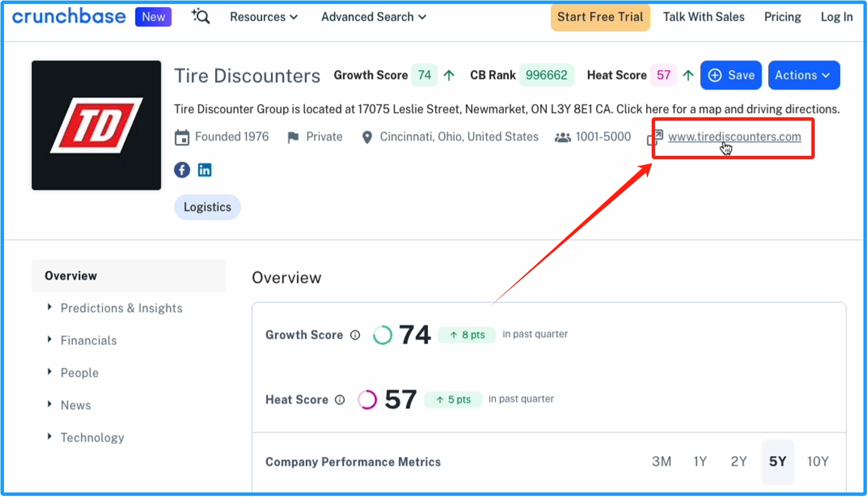Viewport: 868px width, 497px height.
Task: Open the Actions dropdown button
Action: click(803, 75)
